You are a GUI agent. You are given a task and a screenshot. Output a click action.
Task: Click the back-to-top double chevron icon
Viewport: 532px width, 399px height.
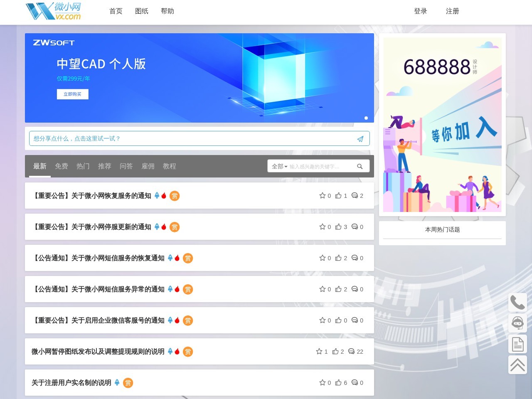point(517,365)
